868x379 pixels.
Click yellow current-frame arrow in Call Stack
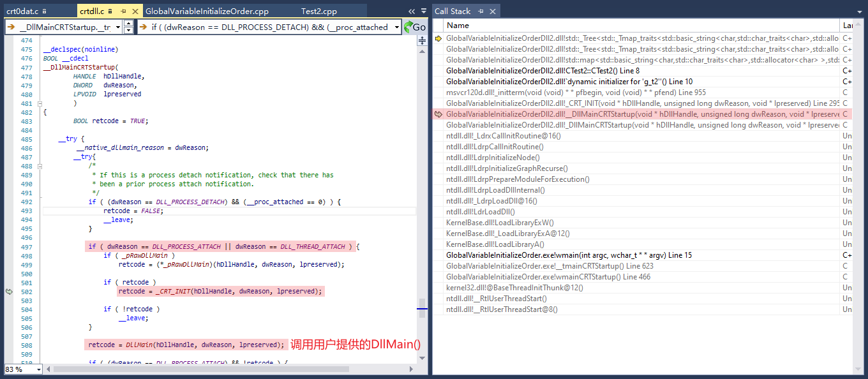[x=438, y=38]
